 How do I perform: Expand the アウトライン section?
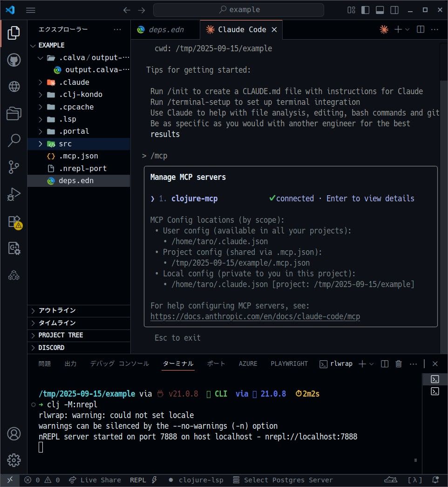coord(79,310)
